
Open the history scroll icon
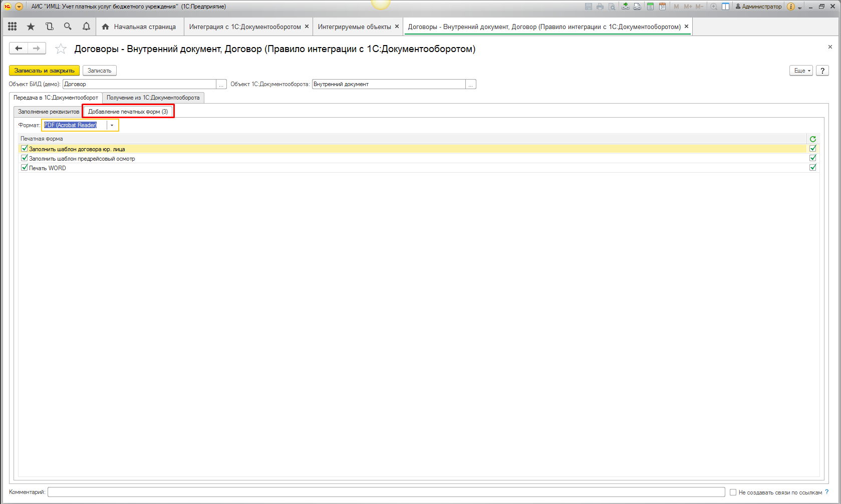coord(49,27)
